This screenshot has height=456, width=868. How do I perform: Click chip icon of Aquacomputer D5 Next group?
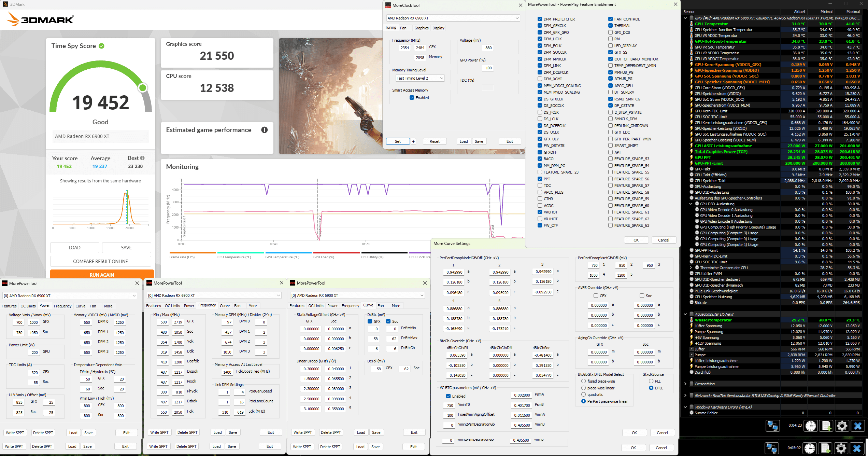click(x=692, y=314)
